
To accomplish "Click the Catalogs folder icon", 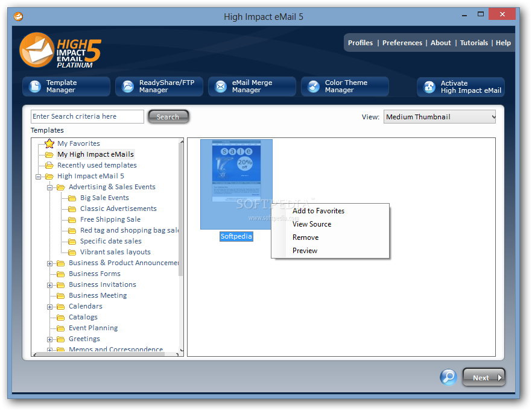I will [x=61, y=318].
